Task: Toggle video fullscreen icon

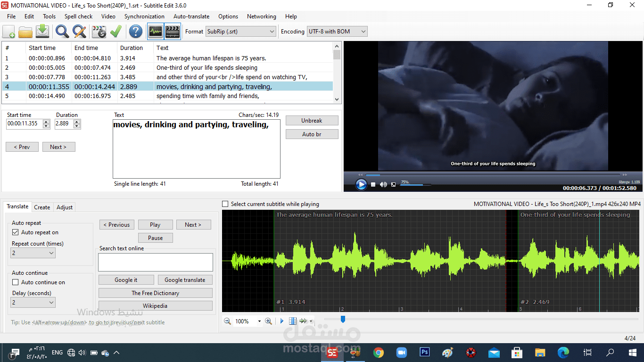Action: click(x=393, y=185)
